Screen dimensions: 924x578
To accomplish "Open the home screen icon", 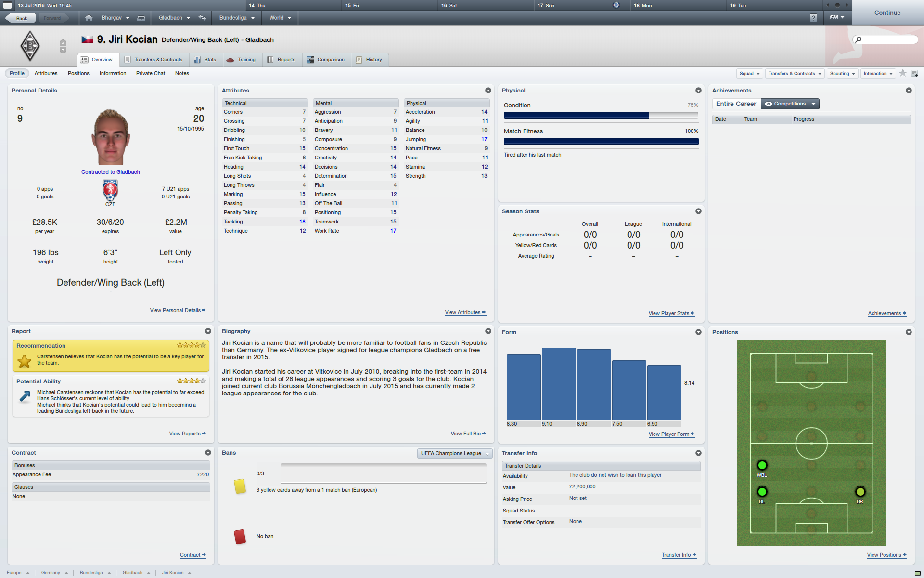I will click(x=89, y=18).
